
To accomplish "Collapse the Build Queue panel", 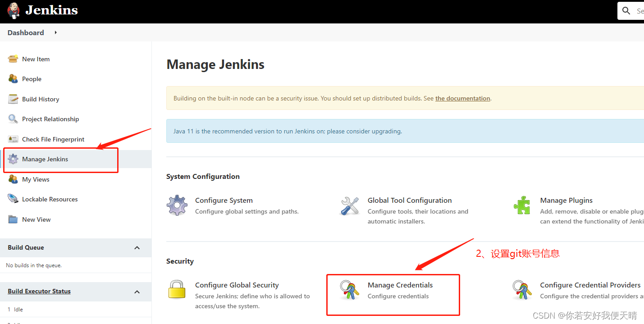I will click(x=137, y=248).
